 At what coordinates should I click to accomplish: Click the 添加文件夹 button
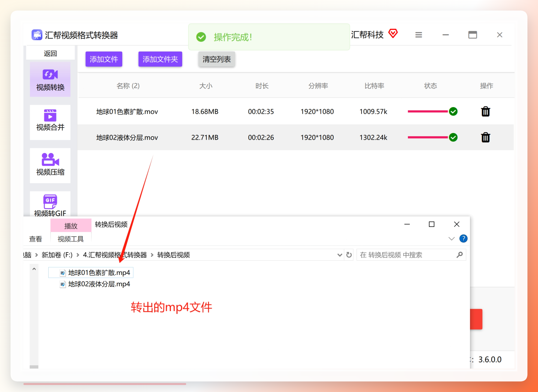tap(160, 59)
